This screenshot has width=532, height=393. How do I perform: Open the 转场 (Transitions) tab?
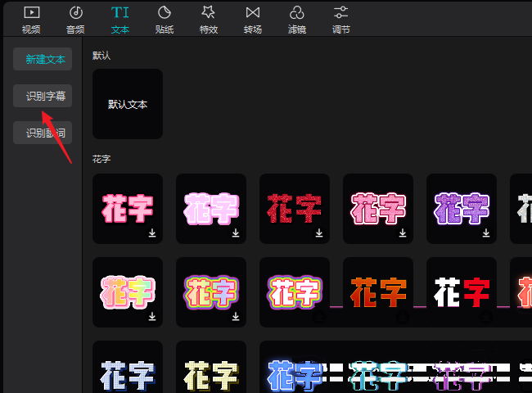click(x=253, y=20)
